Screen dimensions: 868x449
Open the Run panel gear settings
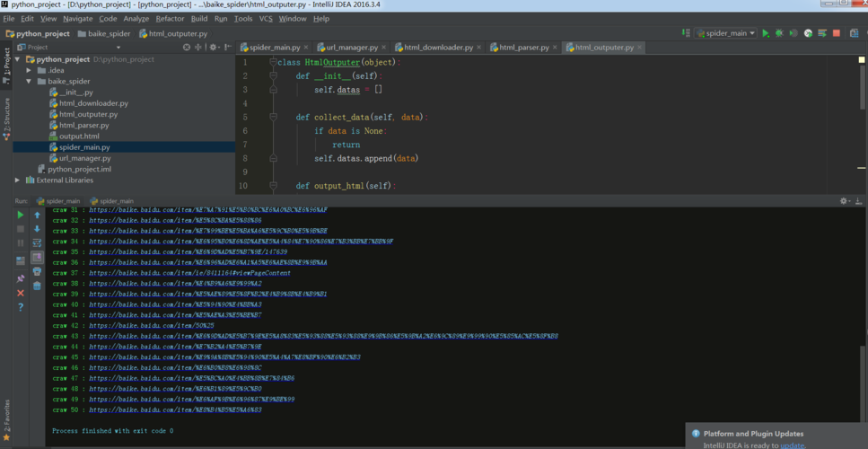[x=844, y=200]
